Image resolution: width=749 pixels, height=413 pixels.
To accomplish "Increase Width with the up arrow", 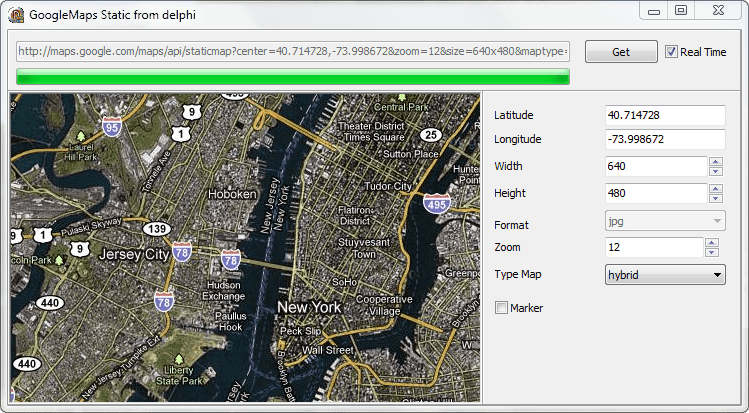I will click(715, 161).
